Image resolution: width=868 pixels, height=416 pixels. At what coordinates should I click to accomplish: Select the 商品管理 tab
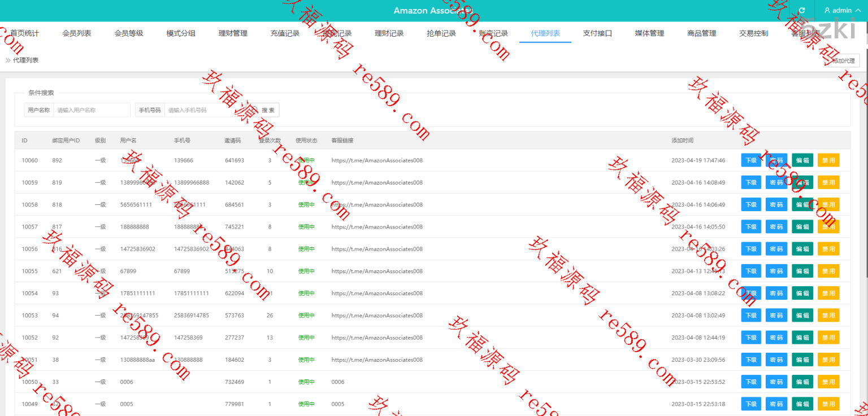pos(701,33)
